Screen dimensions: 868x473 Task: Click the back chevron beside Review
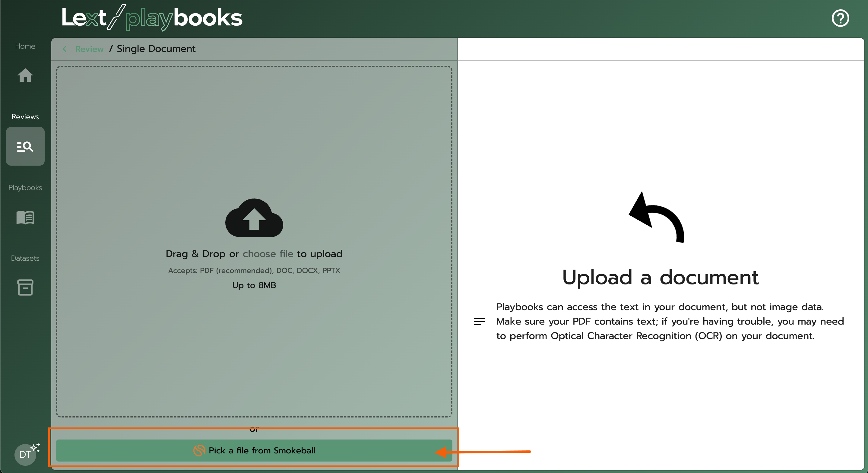pos(64,49)
